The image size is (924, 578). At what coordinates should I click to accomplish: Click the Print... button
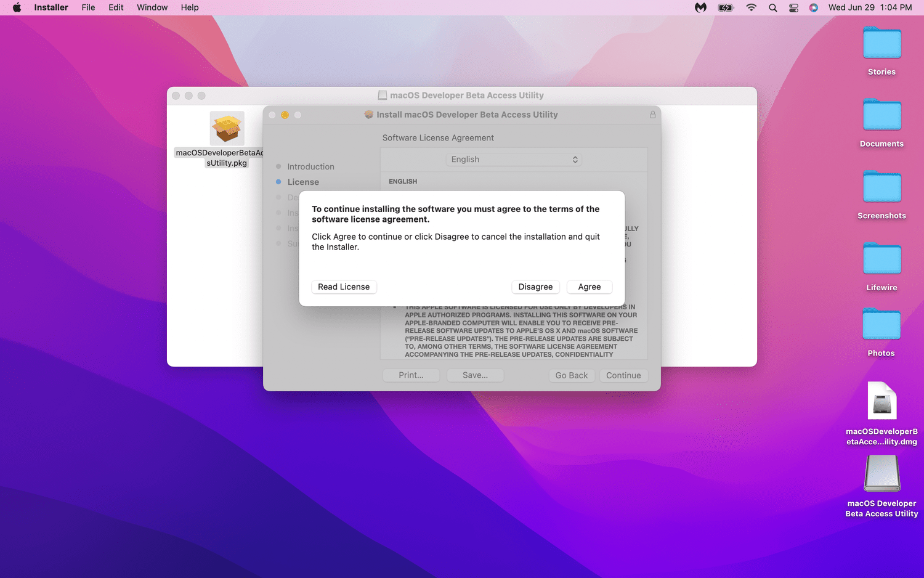(411, 375)
